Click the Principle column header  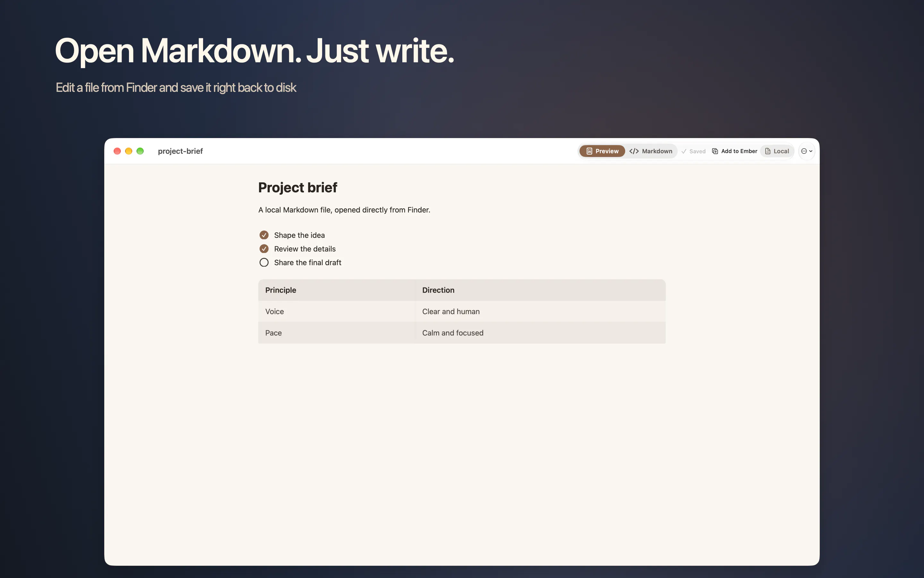click(336, 290)
